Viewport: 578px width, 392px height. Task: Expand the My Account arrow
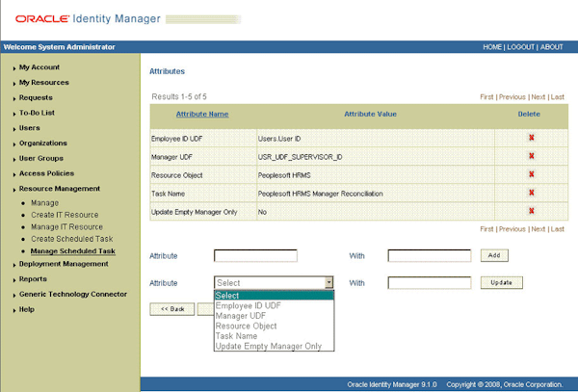tap(14, 68)
